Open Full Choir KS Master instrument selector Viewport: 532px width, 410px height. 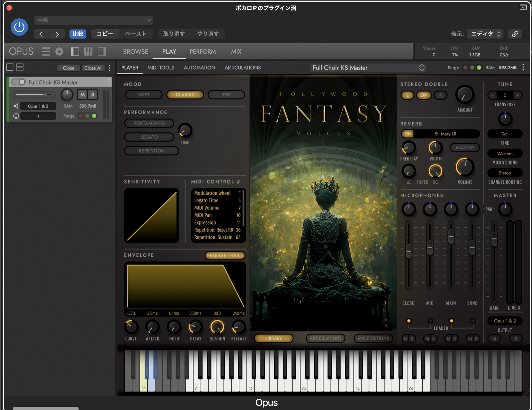pyautogui.click(x=368, y=68)
